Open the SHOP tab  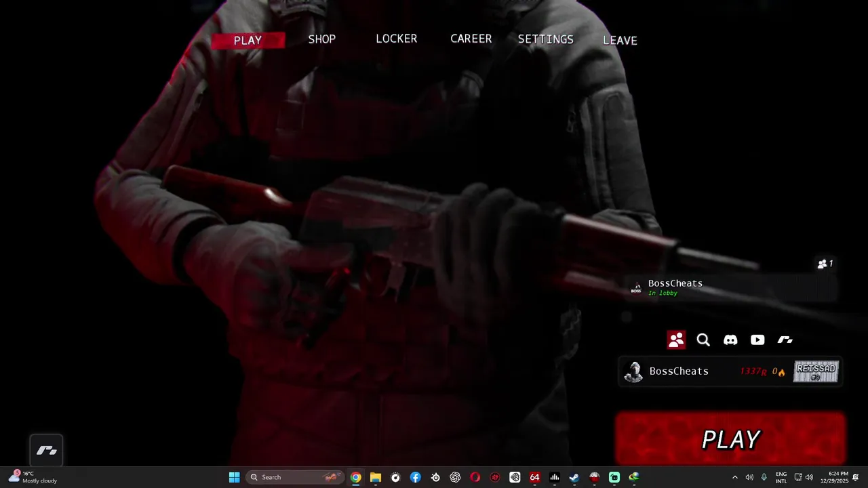click(x=322, y=39)
